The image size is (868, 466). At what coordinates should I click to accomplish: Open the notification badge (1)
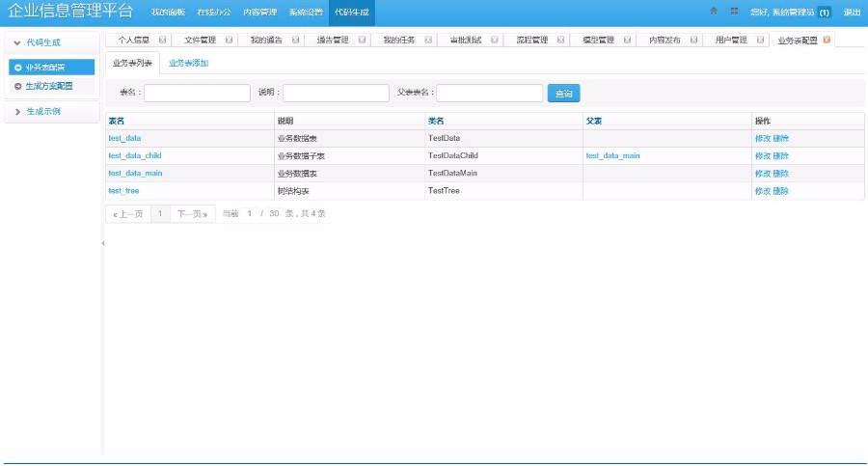[825, 13]
